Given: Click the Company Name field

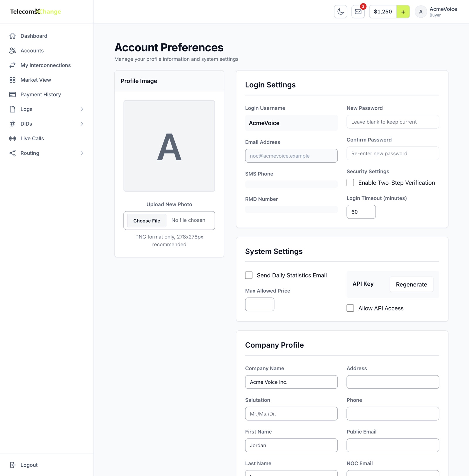Looking at the screenshot, I should pos(291,382).
